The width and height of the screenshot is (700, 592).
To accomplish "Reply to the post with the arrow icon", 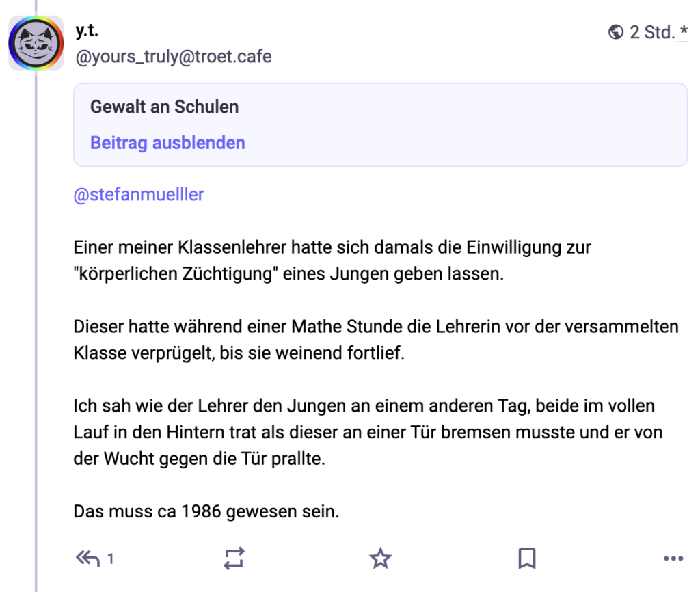I will pyautogui.click(x=87, y=559).
